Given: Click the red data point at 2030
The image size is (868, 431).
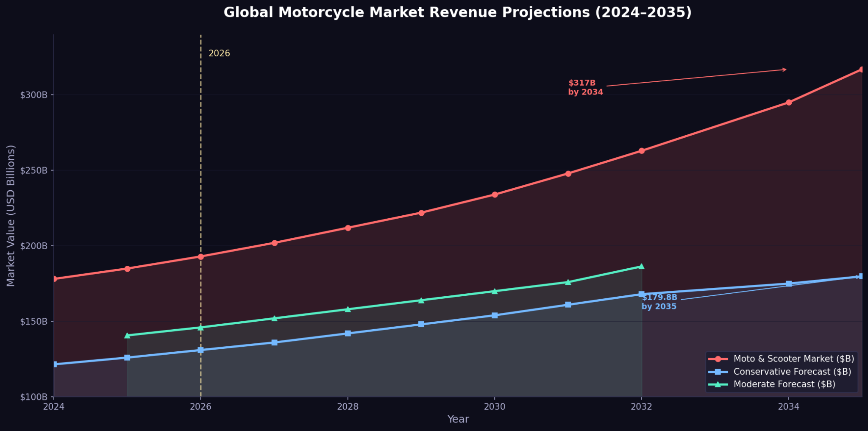Looking at the screenshot, I should pos(495,195).
